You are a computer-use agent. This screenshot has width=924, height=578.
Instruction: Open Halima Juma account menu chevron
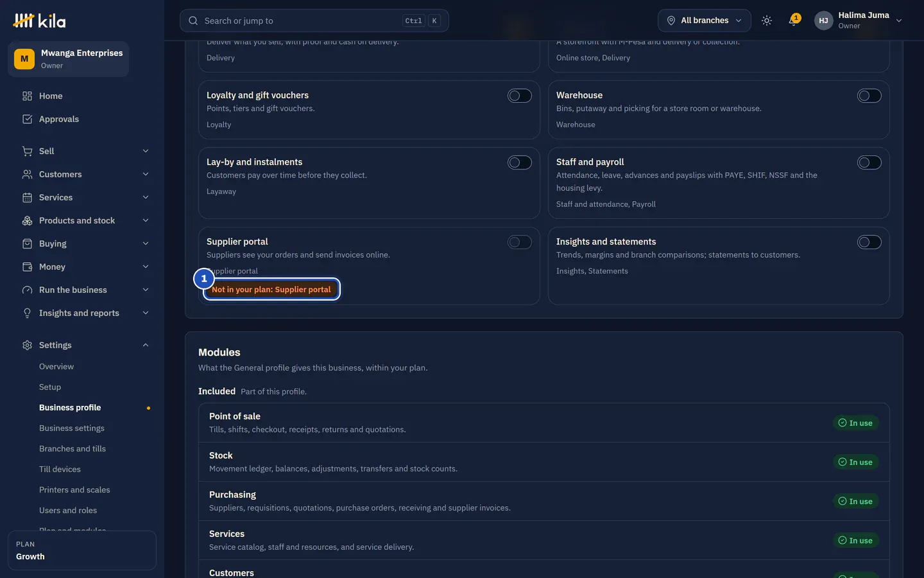pos(899,21)
